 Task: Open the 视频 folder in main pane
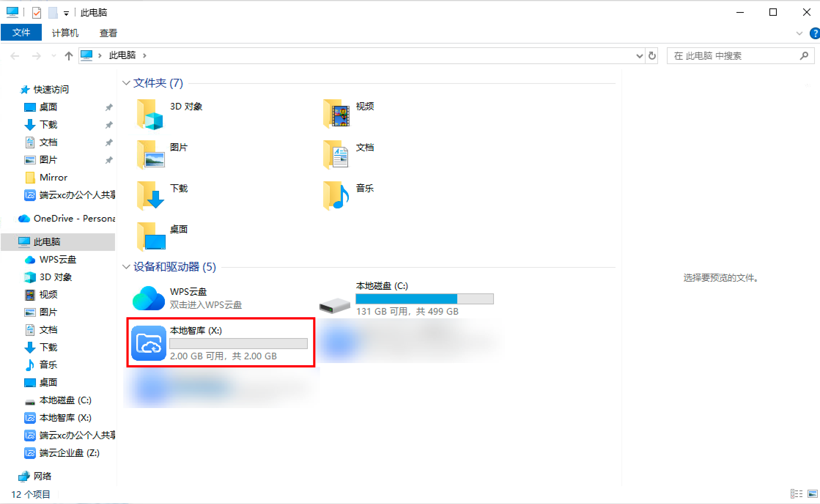click(x=336, y=114)
